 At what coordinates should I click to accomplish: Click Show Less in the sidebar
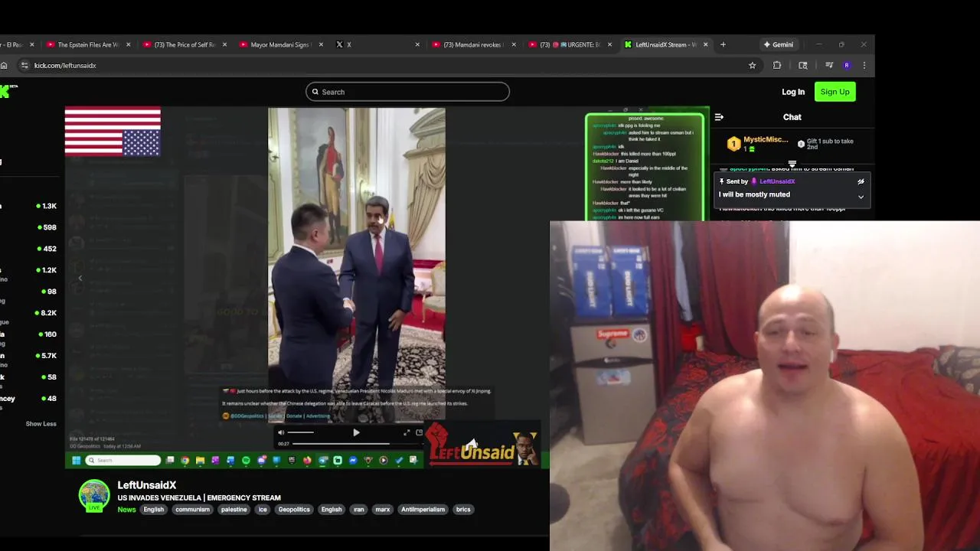[x=41, y=424]
